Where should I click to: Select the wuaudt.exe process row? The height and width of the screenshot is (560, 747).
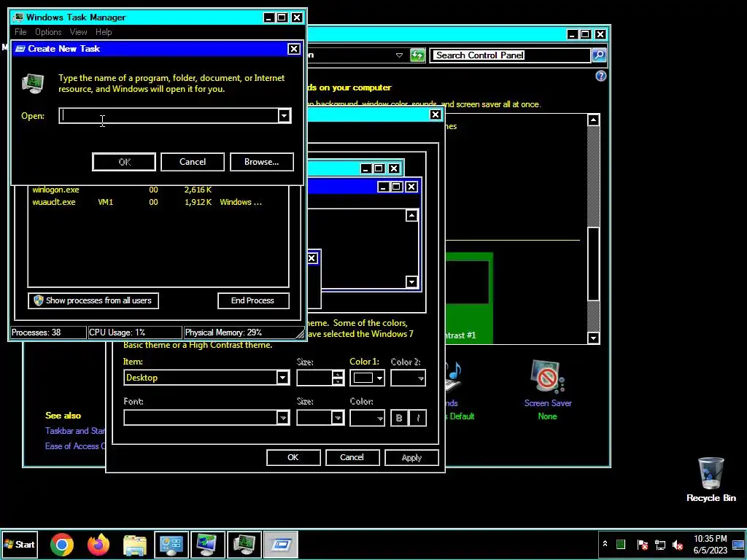click(158, 202)
